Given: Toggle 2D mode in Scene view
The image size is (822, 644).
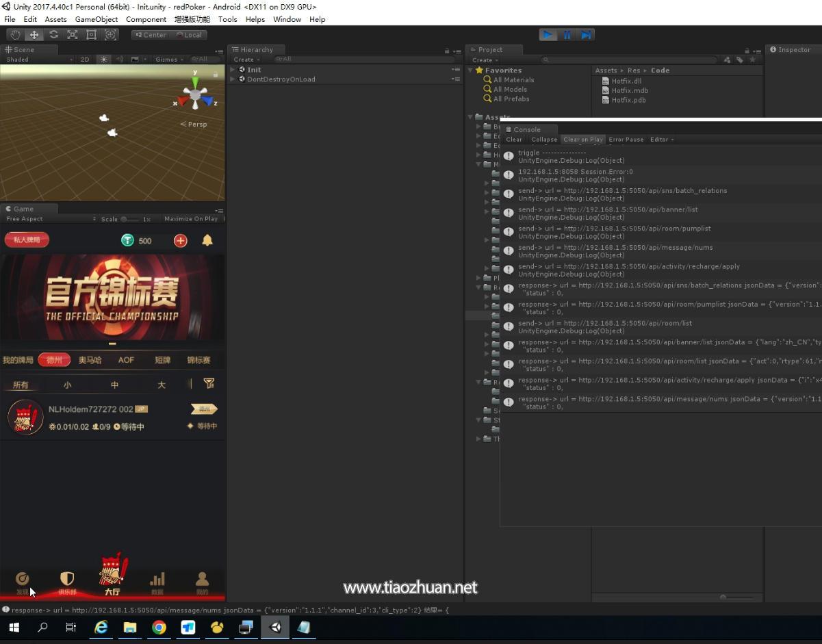Looking at the screenshot, I should click(85, 60).
